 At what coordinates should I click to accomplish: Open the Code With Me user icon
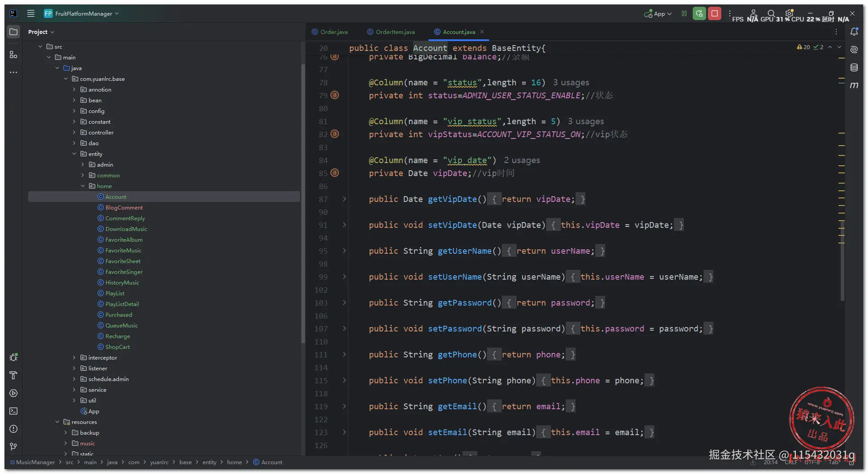click(754, 13)
